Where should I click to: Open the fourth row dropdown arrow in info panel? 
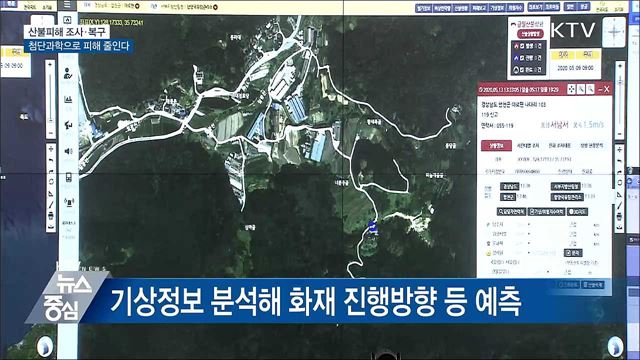(x=529, y=253)
